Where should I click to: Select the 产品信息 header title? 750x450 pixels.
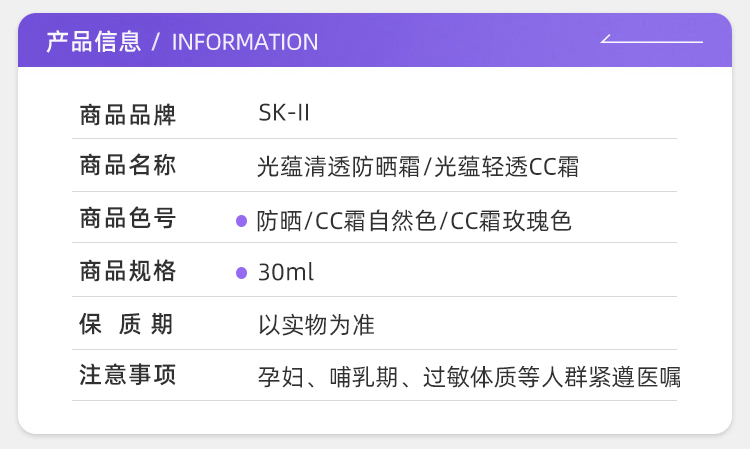[93, 42]
